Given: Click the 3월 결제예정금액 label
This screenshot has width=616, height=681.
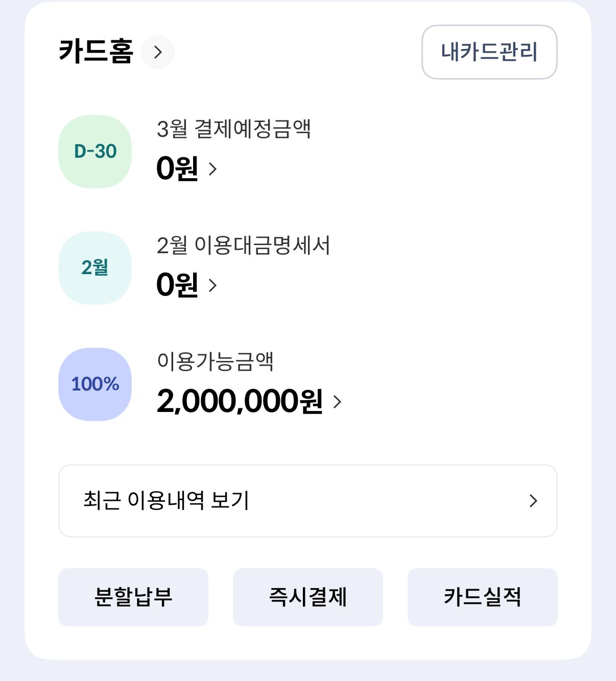Looking at the screenshot, I should [x=233, y=129].
